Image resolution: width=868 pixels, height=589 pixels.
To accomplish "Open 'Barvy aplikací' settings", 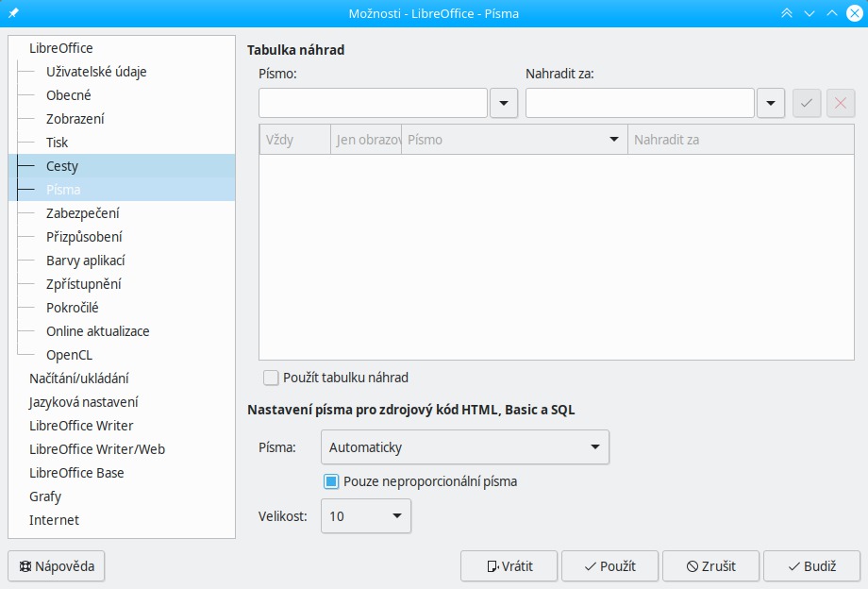I will pyautogui.click(x=86, y=261).
